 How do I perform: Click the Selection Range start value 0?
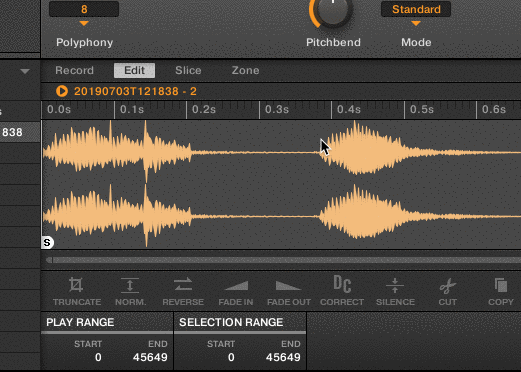pos(231,357)
